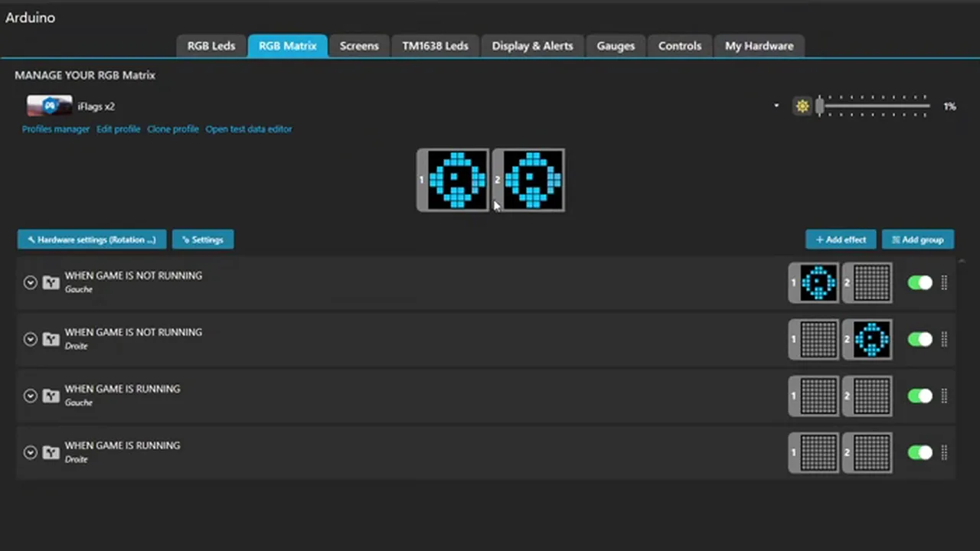Open the Screens tab
The image size is (980, 551).
point(359,46)
